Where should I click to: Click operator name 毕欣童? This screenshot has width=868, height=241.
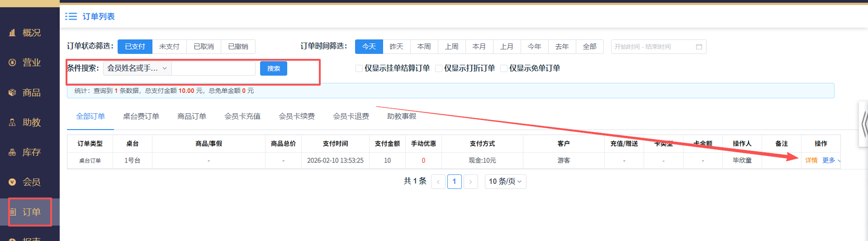click(x=742, y=160)
